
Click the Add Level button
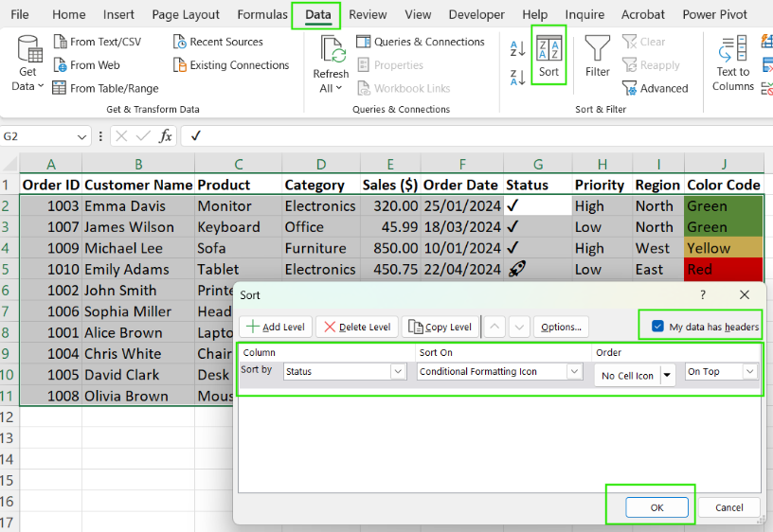(x=276, y=327)
